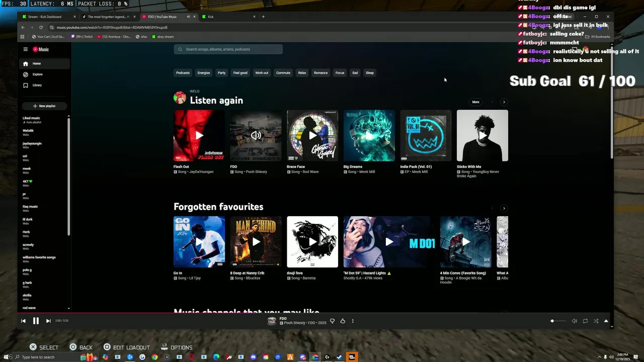This screenshot has height=362, width=644.
Task: Show next Forgotten favourites items
Action: (x=504, y=208)
